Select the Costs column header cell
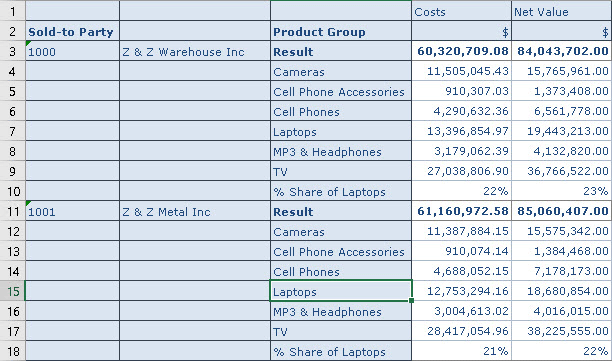Image resolution: width=612 pixels, height=361 pixels. (x=461, y=11)
